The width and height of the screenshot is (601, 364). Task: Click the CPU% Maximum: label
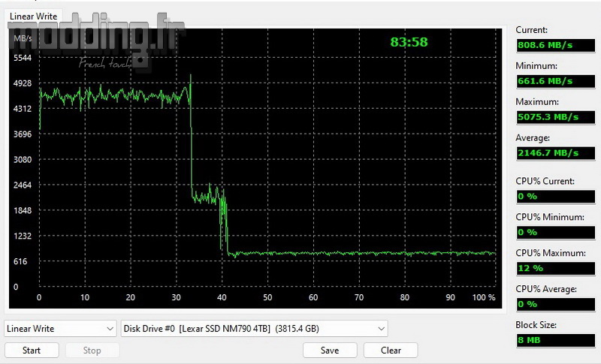point(551,253)
